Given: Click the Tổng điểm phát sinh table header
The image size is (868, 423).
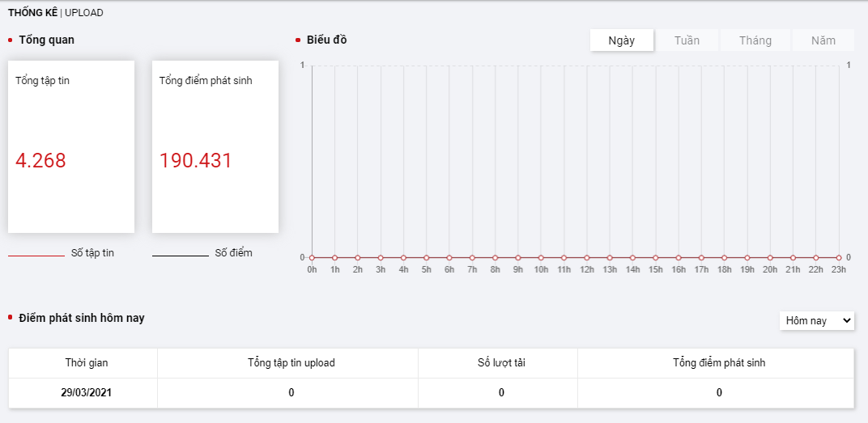Looking at the screenshot, I should pos(719,363).
